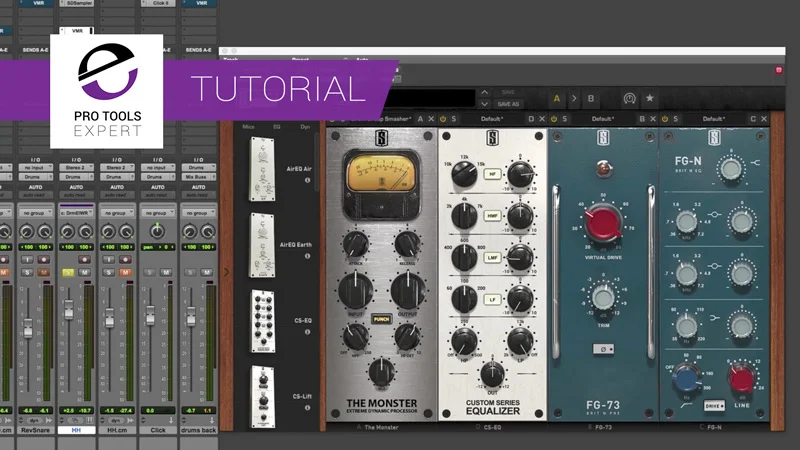Show info for the CS-EQ browser entry
This screenshot has width=800, height=450.
pos(308,332)
